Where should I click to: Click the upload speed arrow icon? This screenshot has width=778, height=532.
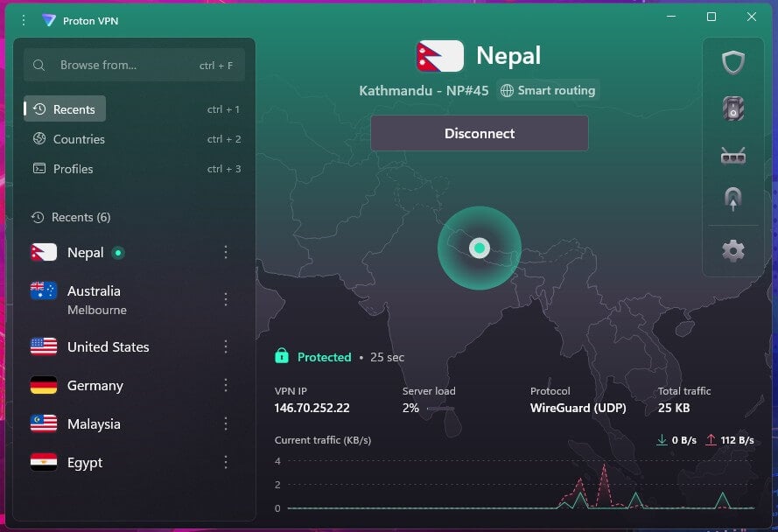711,440
